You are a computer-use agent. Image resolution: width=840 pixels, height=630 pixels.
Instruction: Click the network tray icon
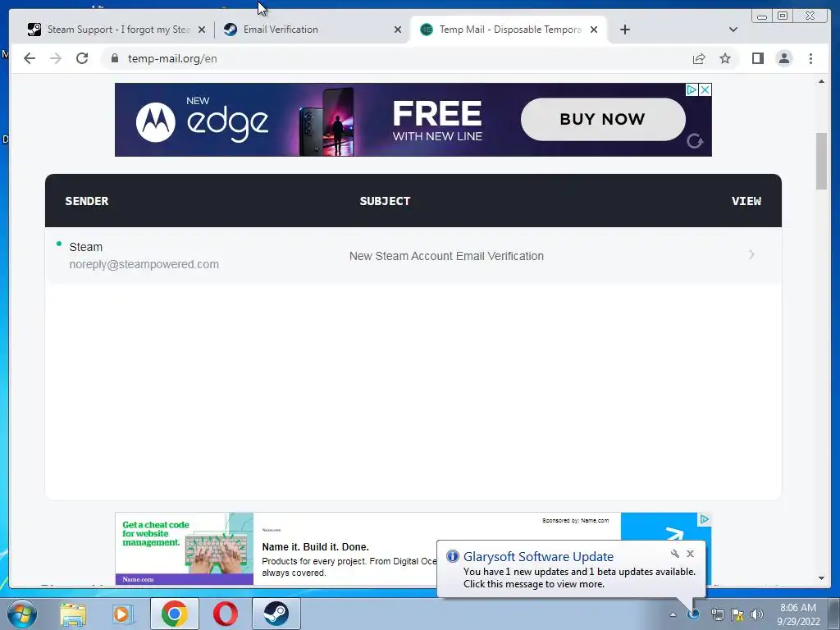click(717, 614)
